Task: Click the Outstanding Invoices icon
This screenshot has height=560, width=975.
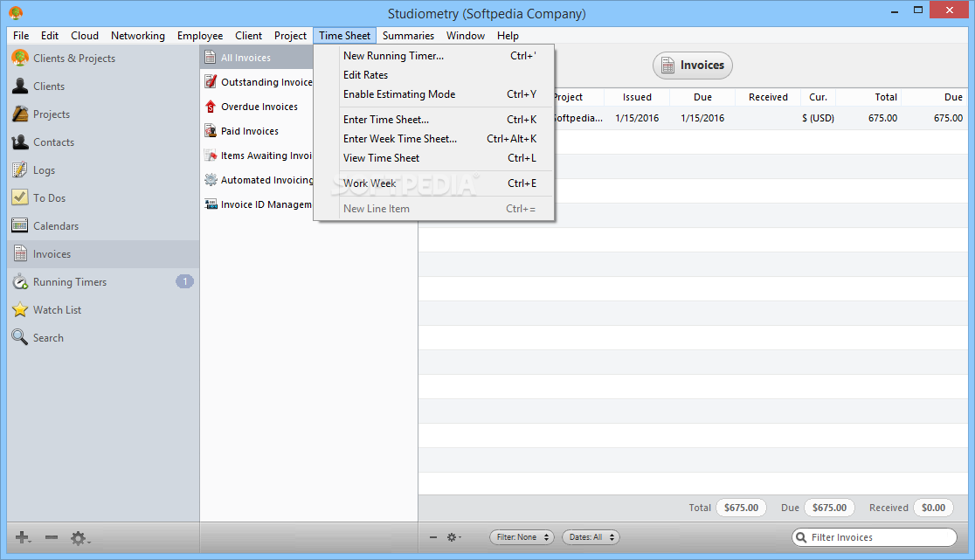Action: tap(211, 81)
